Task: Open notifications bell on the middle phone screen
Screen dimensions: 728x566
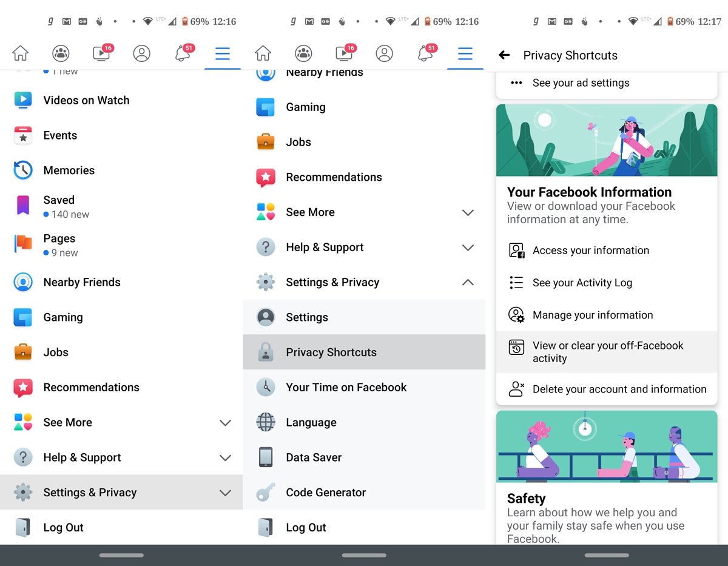Action: point(426,53)
